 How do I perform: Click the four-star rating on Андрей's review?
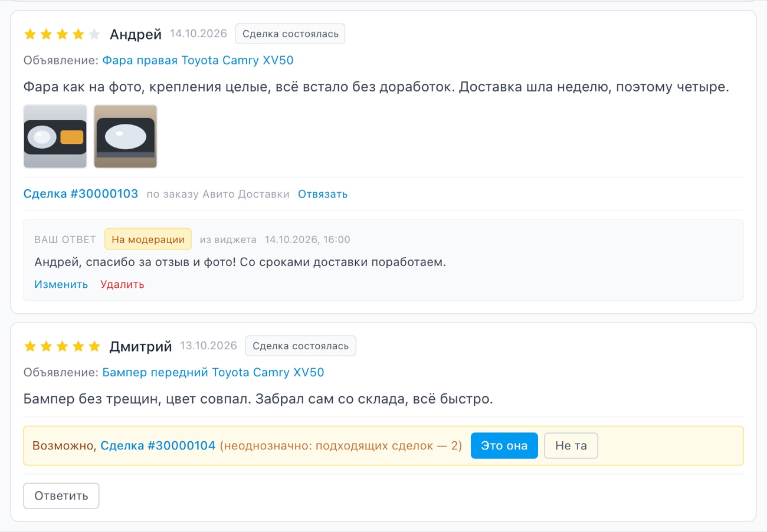tap(62, 34)
